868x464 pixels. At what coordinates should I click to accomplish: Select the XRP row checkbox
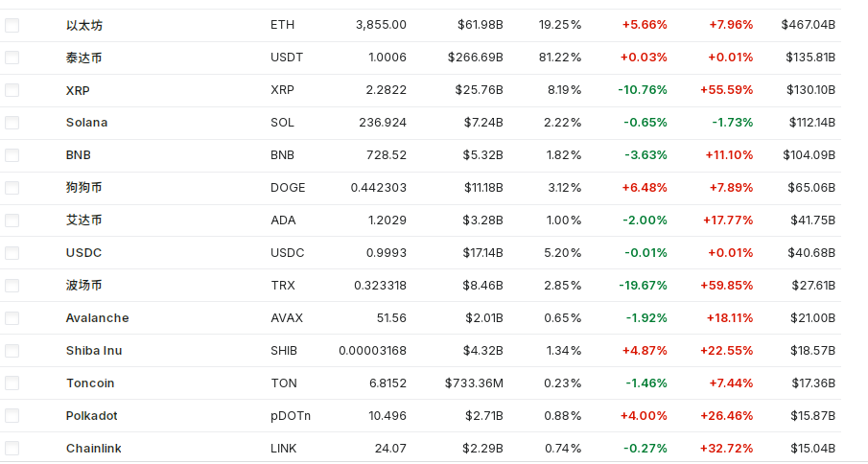pos(12,90)
